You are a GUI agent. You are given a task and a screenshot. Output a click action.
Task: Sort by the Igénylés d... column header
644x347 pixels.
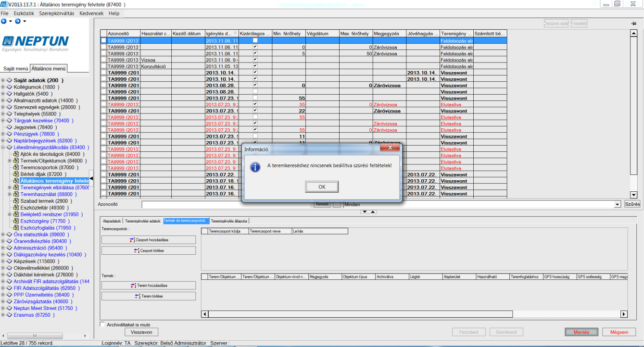pyautogui.click(x=221, y=34)
